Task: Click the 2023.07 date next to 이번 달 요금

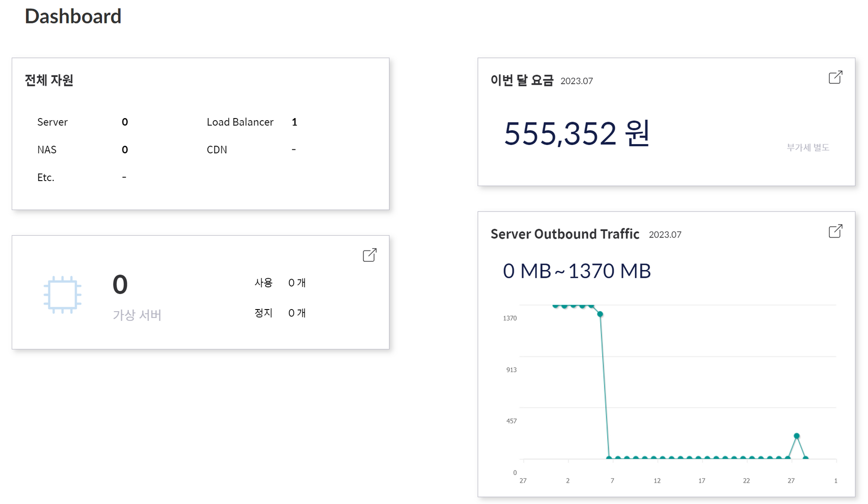Action: pos(577,81)
